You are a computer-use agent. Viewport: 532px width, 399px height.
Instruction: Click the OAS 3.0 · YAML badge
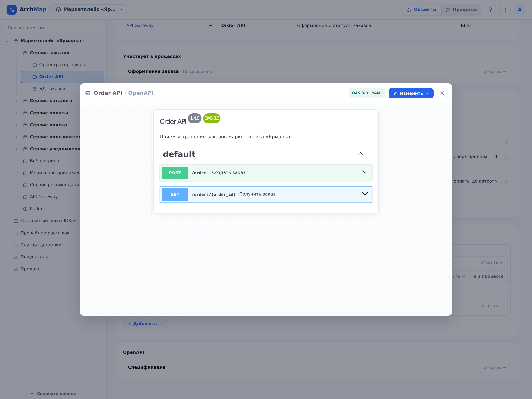[x=367, y=93]
